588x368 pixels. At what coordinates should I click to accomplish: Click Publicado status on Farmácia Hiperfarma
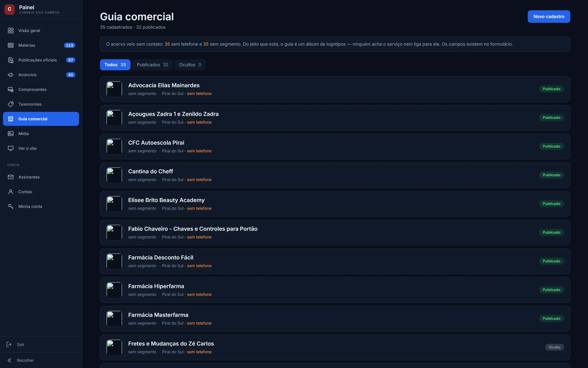tap(551, 290)
